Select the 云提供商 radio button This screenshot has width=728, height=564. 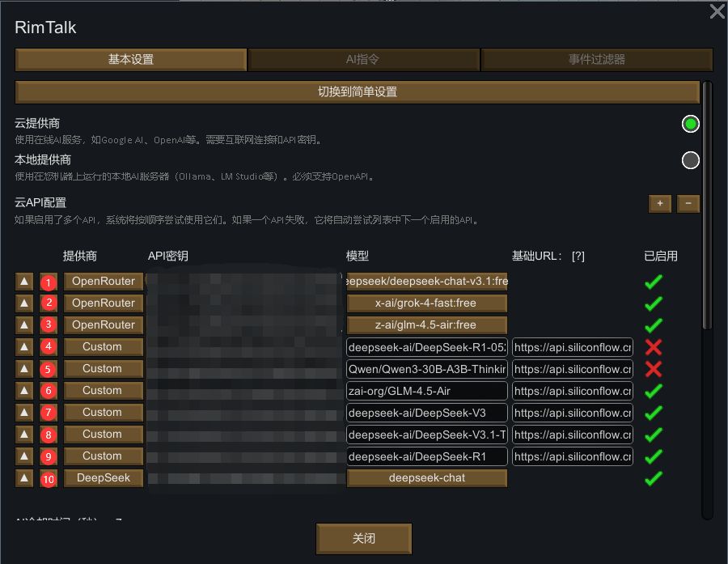691,124
